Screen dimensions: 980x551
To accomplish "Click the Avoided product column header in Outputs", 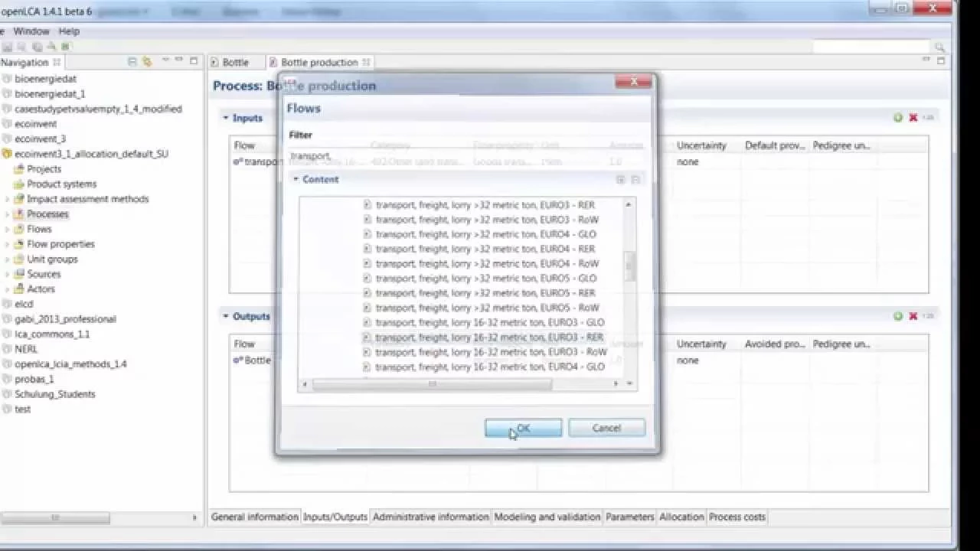I will 773,344.
